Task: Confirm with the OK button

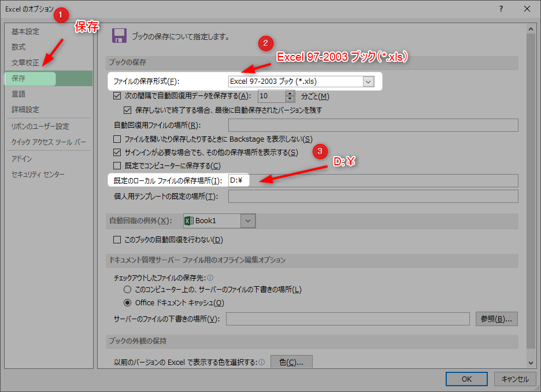Action: click(x=466, y=379)
